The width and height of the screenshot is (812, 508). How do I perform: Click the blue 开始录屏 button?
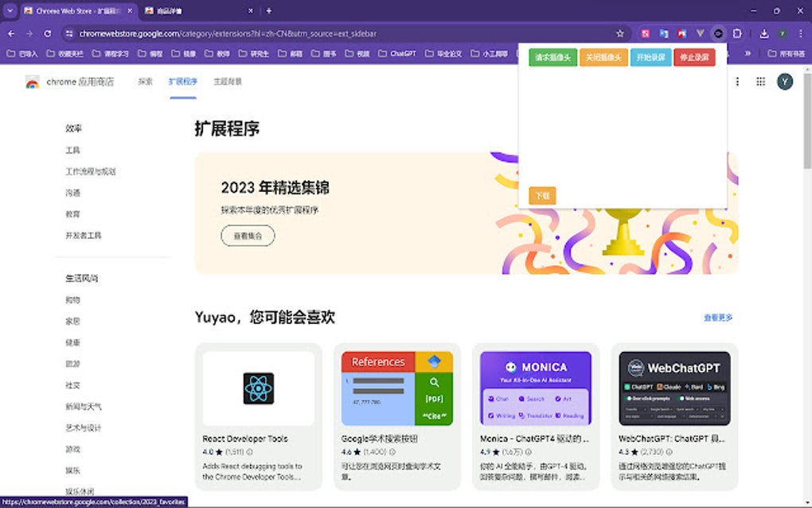click(x=650, y=57)
